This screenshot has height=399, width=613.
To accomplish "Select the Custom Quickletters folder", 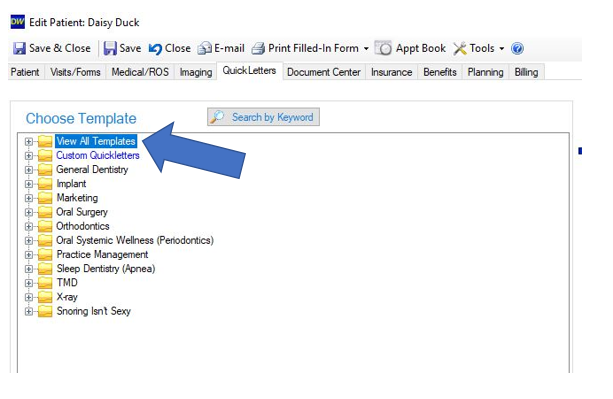I will click(x=98, y=156).
